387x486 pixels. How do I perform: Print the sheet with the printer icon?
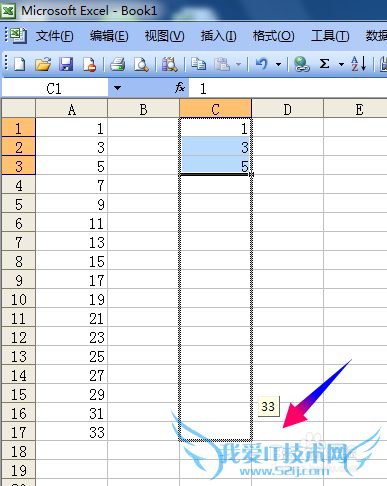[118, 64]
